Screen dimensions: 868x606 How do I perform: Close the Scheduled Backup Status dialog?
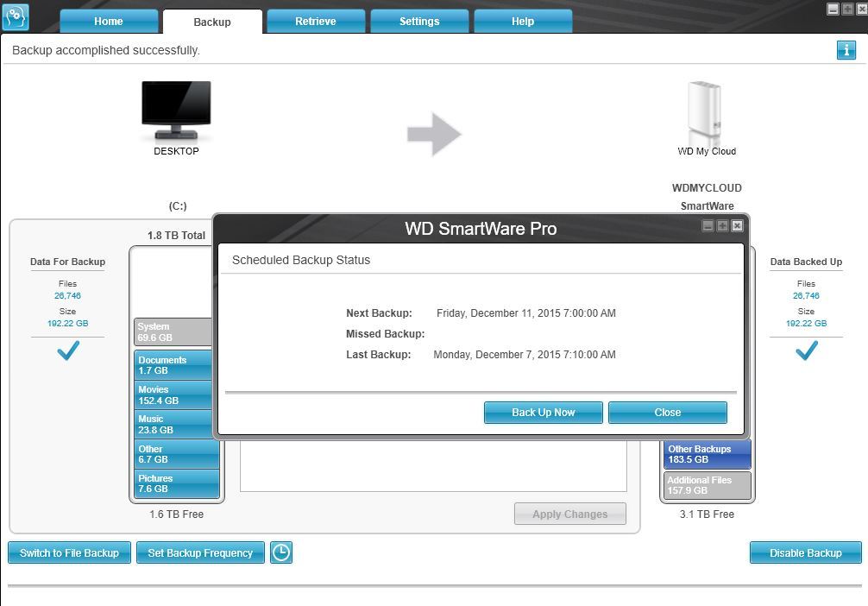(x=667, y=413)
